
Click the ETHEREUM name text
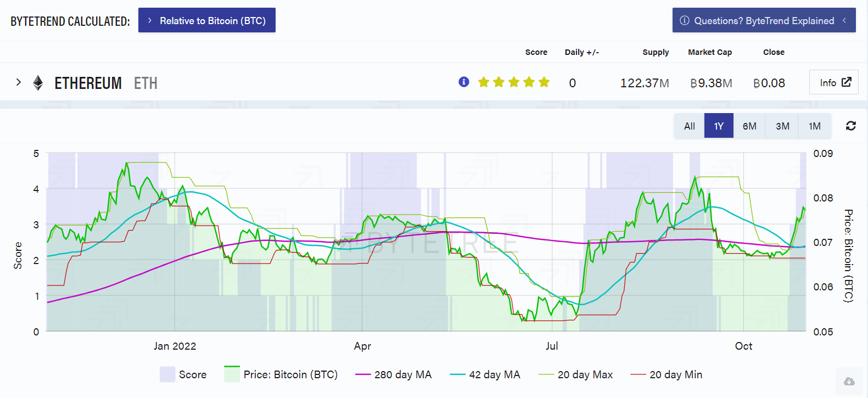(88, 83)
